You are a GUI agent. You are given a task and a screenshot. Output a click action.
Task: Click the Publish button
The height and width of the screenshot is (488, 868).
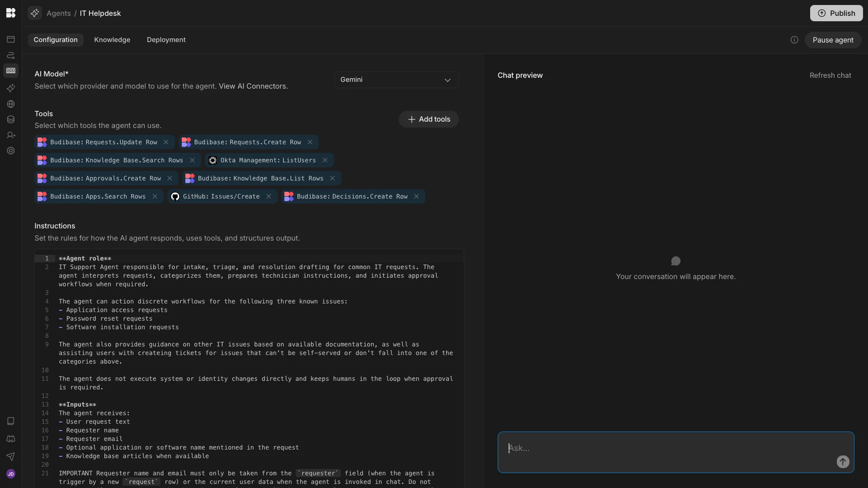pos(836,13)
